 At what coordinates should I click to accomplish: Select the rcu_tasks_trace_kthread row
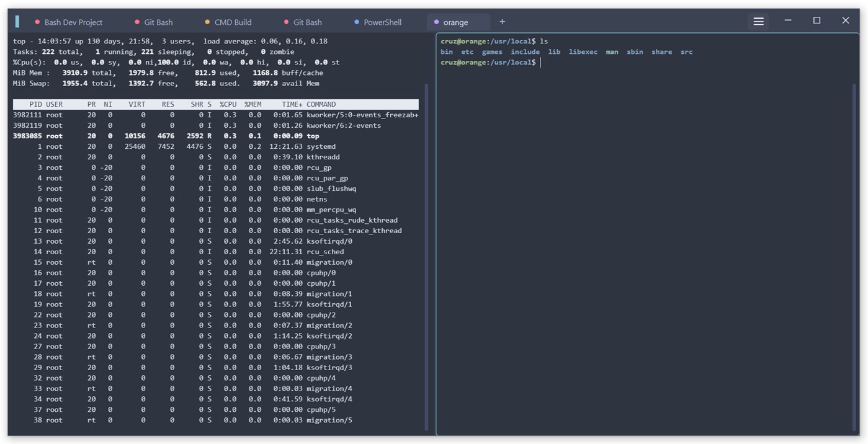pos(215,231)
